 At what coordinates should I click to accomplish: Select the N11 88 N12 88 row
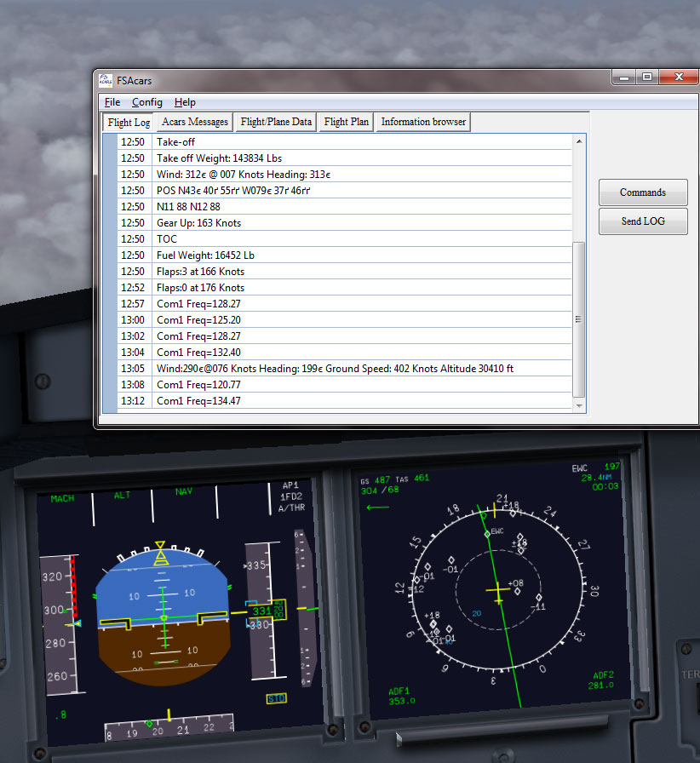tap(344, 207)
